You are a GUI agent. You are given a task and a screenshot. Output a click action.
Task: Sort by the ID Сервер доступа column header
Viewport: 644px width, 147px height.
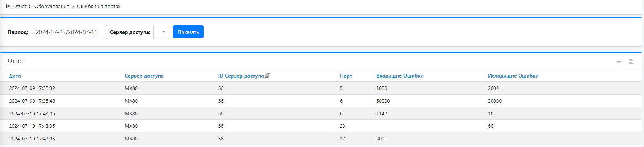tap(241, 76)
